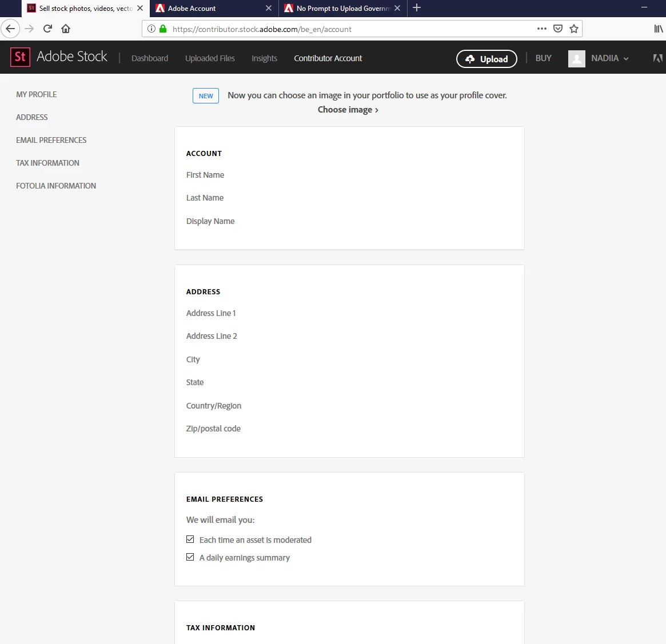Click the Address Line 2 label

pyautogui.click(x=212, y=336)
